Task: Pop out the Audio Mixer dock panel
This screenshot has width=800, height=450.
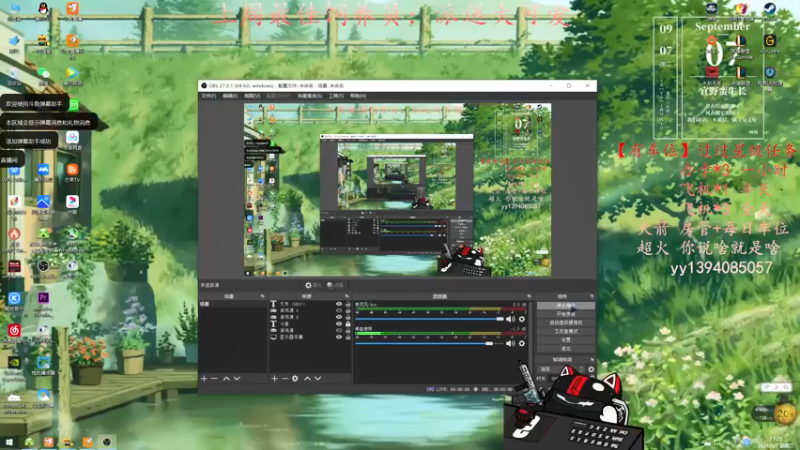Action: [529, 296]
